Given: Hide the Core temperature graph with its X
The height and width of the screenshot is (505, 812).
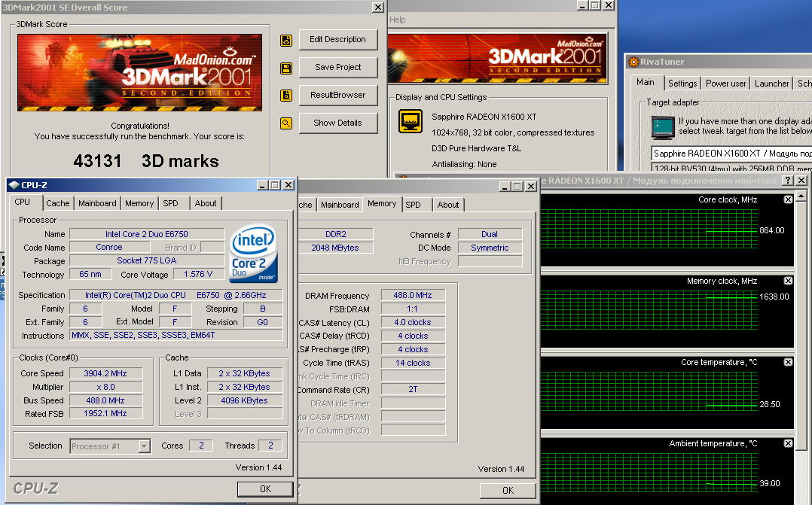Looking at the screenshot, I should [x=788, y=362].
